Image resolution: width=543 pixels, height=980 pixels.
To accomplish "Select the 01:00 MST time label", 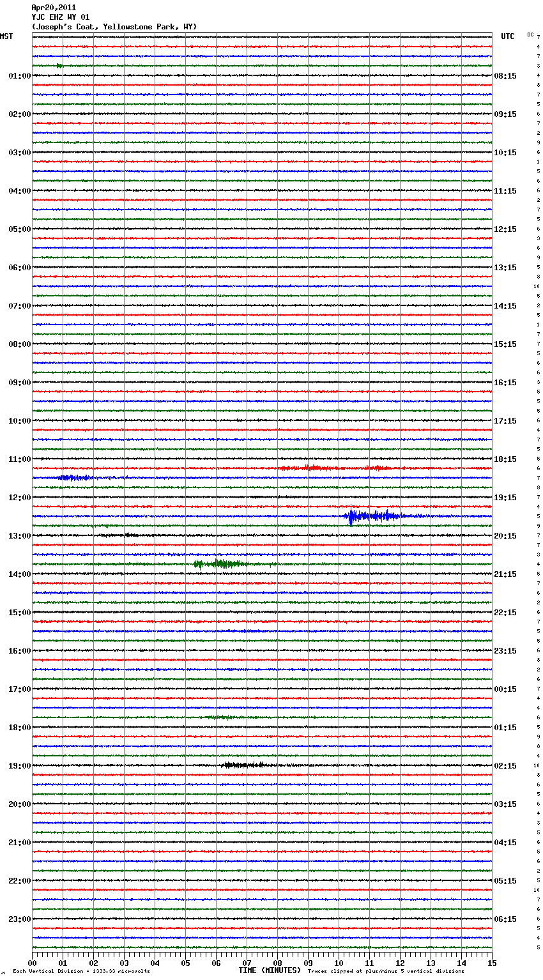I will tap(20, 76).
